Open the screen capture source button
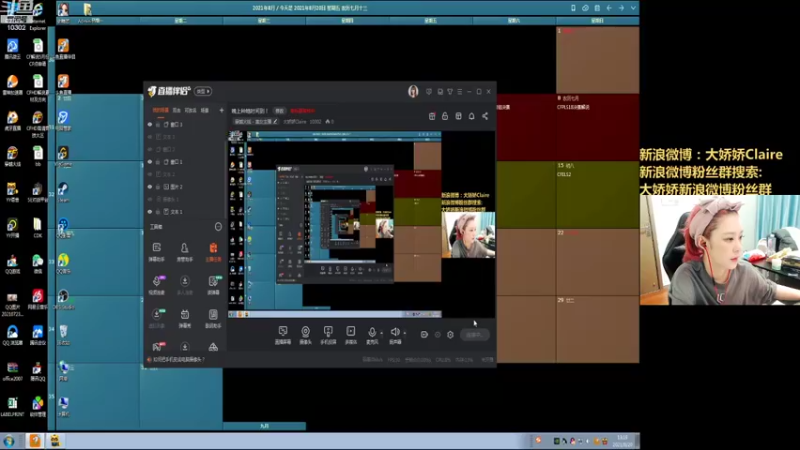 click(283, 335)
